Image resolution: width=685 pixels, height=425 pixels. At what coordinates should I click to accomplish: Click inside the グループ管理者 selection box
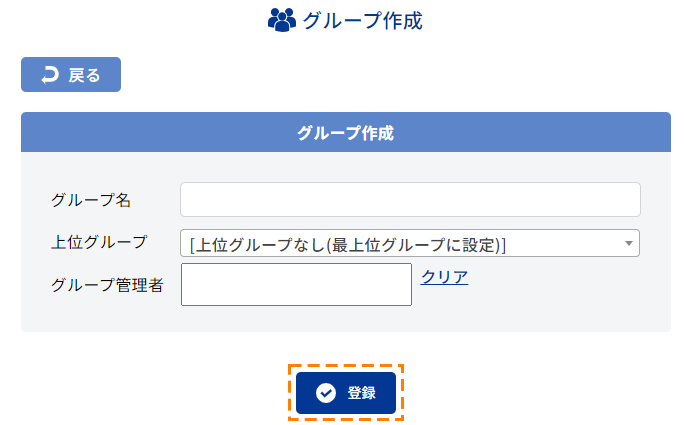point(296,284)
